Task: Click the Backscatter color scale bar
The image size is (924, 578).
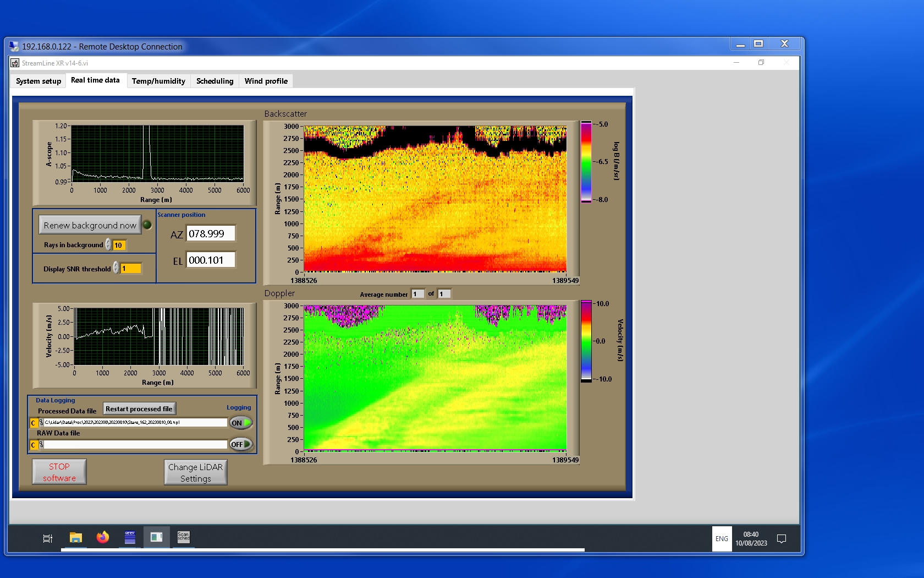Action: pyautogui.click(x=586, y=162)
